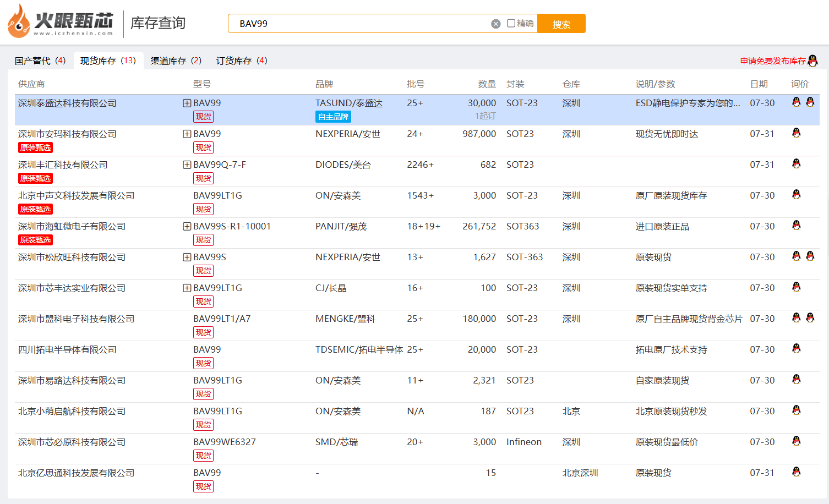Viewport: 829px width, 504px height.
Task: Click the 供应商 column header
Action: click(x=31, y=84)
